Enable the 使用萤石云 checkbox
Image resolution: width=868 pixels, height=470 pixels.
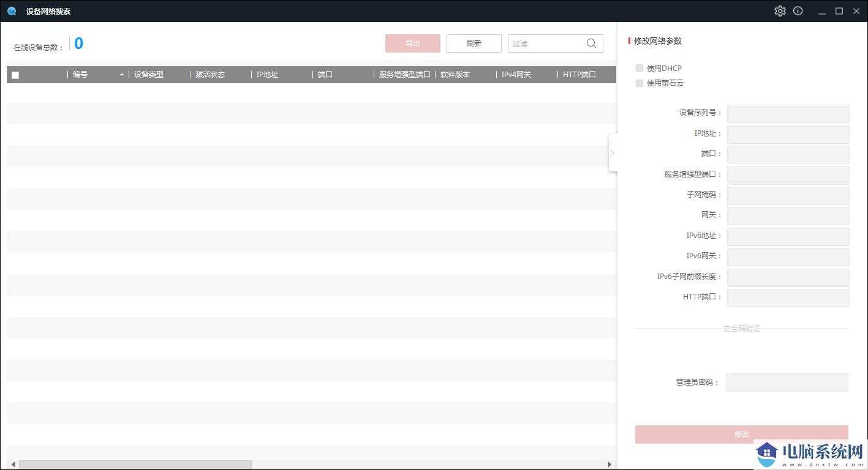640,83
